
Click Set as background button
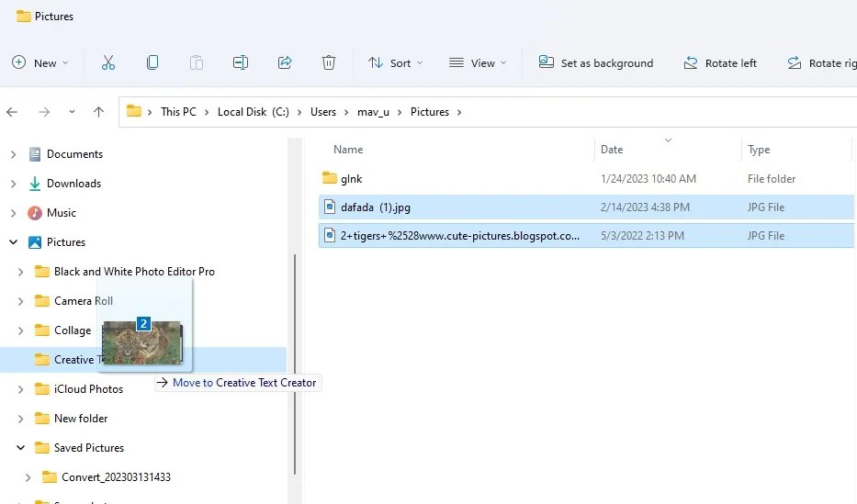[596, 62]
